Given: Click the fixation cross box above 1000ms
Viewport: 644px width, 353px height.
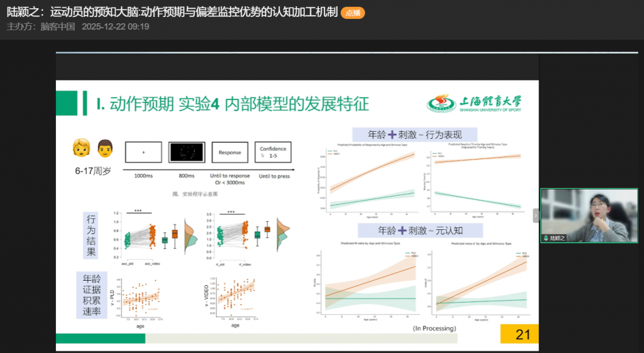Looking at the screenshot, I should (143, 152).
